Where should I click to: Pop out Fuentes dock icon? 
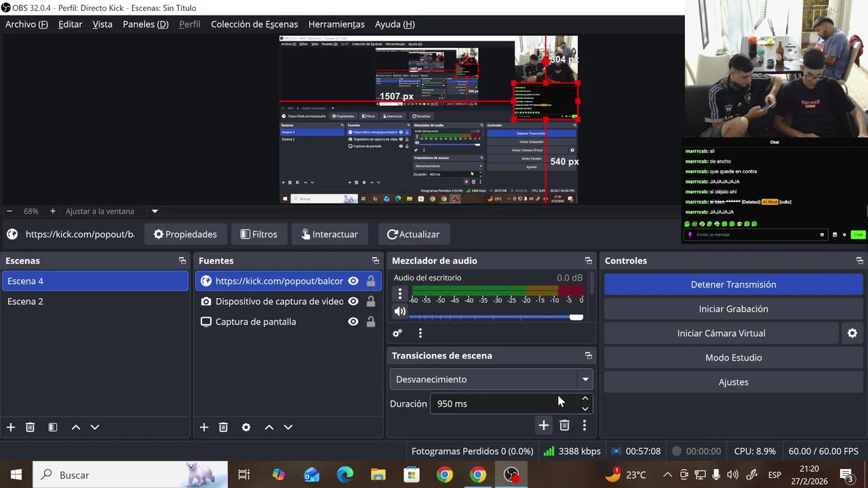point(375,260)
